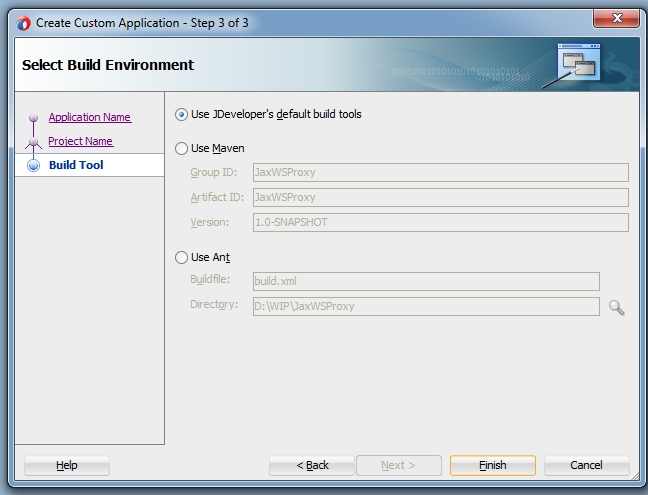Image resolution: width=648 pixels, height=495 pixels.
Task: Click the Finish button
Action: (x=493, y=465)
